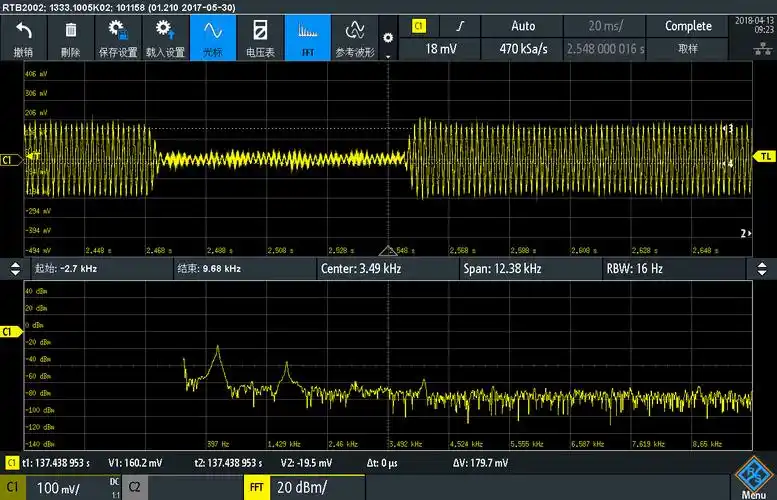Select the rising edge trigger slope
The width and height of the screenshot is (777, 500).
[x=460, y=26]
